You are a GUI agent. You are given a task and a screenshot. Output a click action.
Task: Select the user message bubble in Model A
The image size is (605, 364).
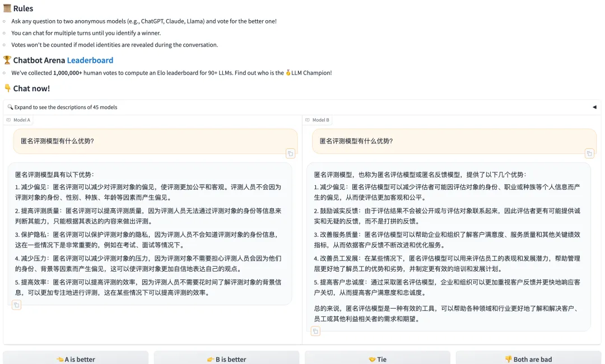click(x=155, y=141)
